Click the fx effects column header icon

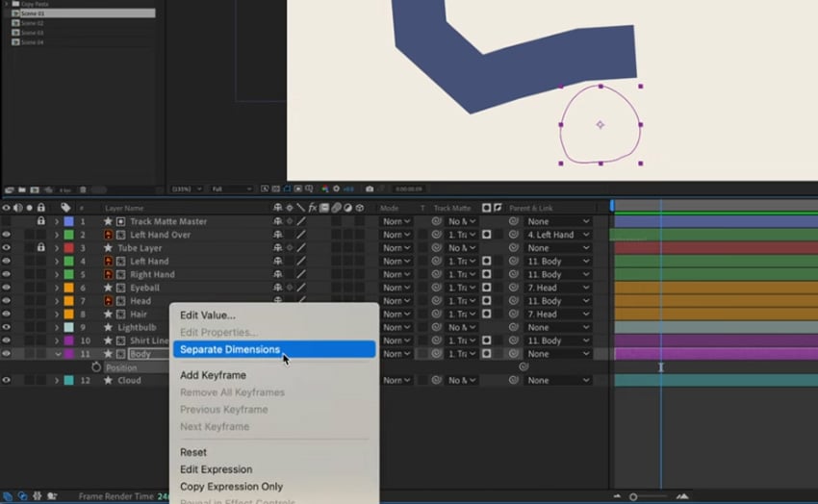[x=313, y=208]
